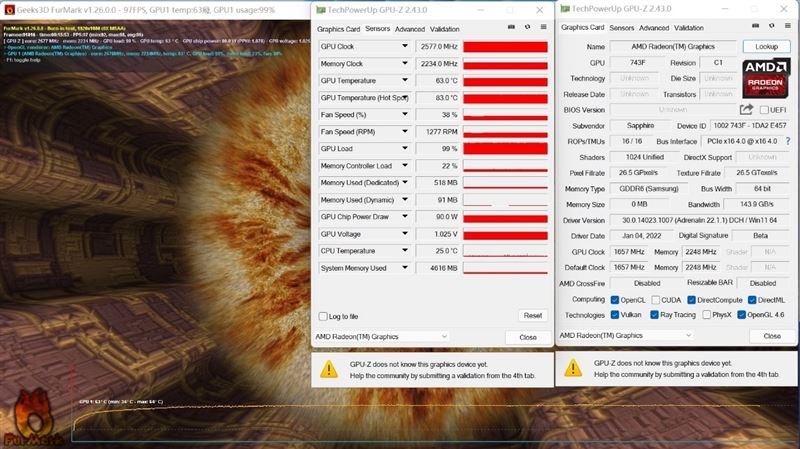The width and height of the screenshot is (800, 449).
Task: Toggle the OpenCL checkbox
Action: (x=615, y=300)
